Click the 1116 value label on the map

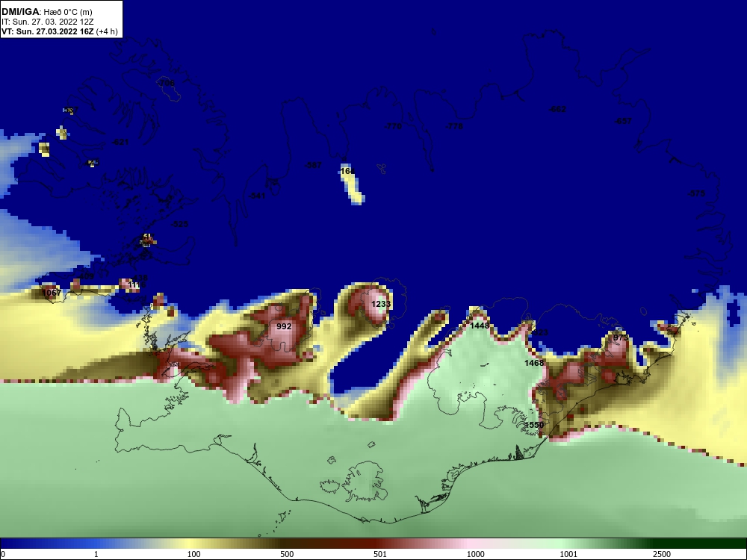(x=137, y=284)
